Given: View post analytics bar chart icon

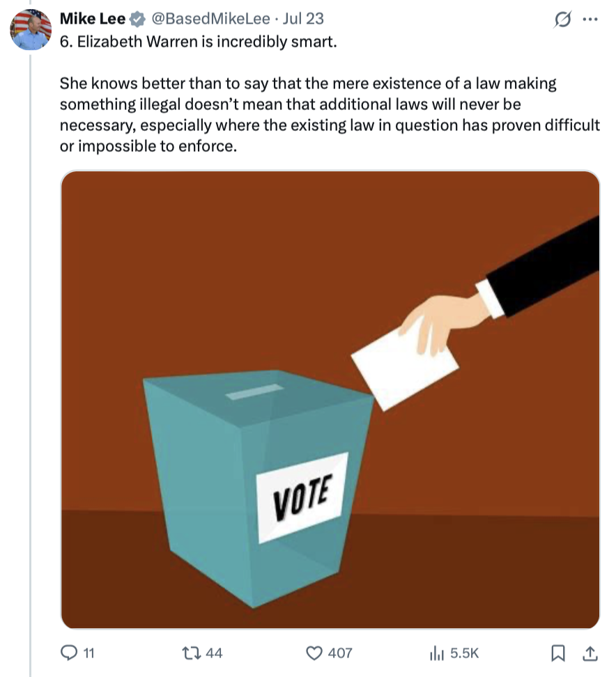Looking at the screenshot, I should pos(437,653).
